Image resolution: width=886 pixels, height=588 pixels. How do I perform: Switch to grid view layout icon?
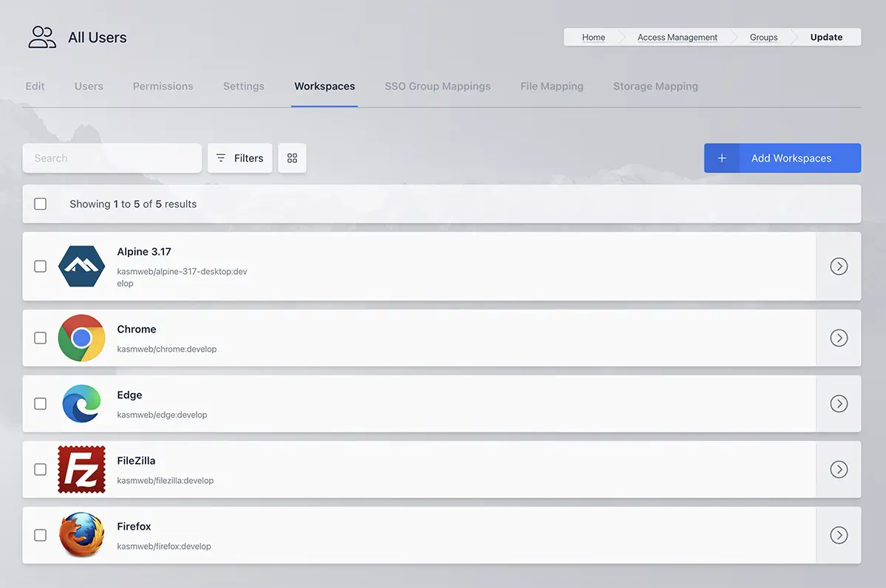(x=292, y=158)
